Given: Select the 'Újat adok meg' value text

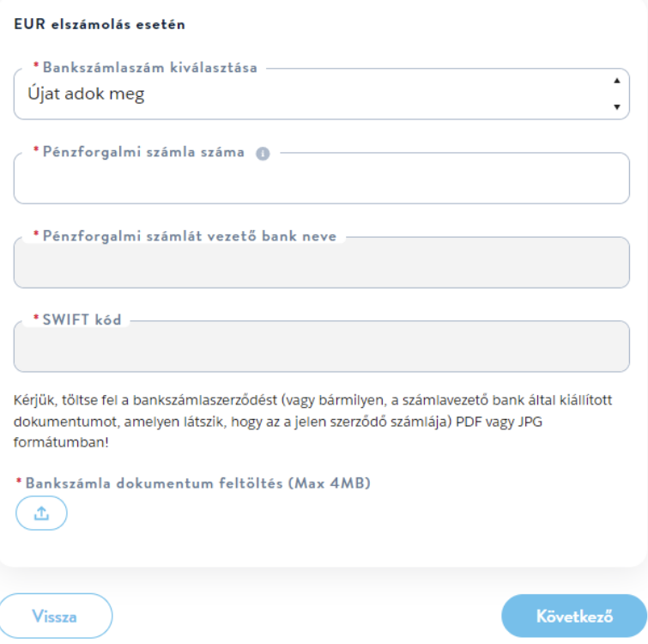Looking at the screenshot, I should (x=86, y=94).
